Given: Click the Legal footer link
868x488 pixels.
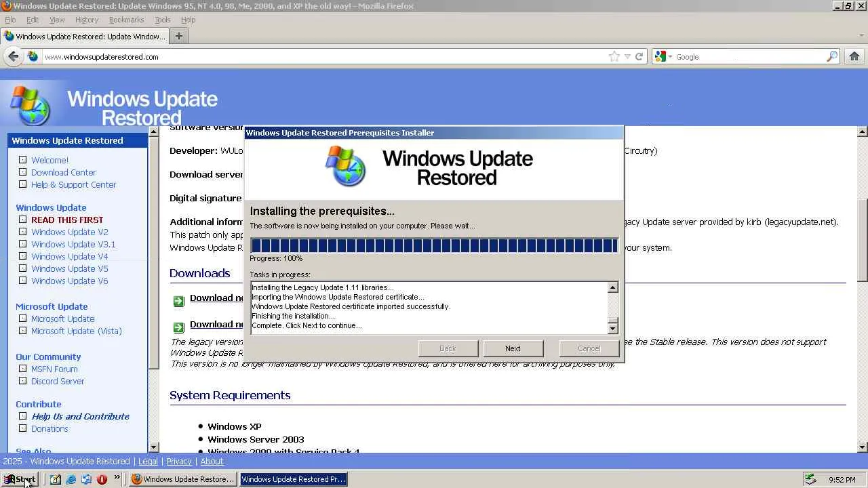Looking at the screenshot, I should point(148,461).
